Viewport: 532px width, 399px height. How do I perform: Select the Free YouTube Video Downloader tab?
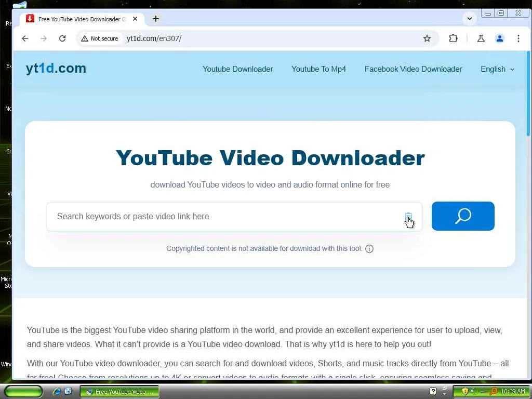pos(82,19)
